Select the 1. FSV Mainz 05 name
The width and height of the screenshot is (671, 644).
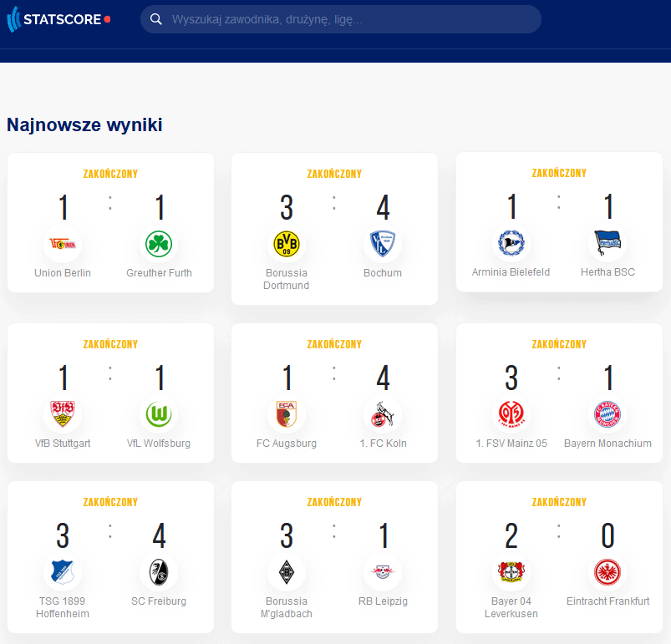pos(511,443)
